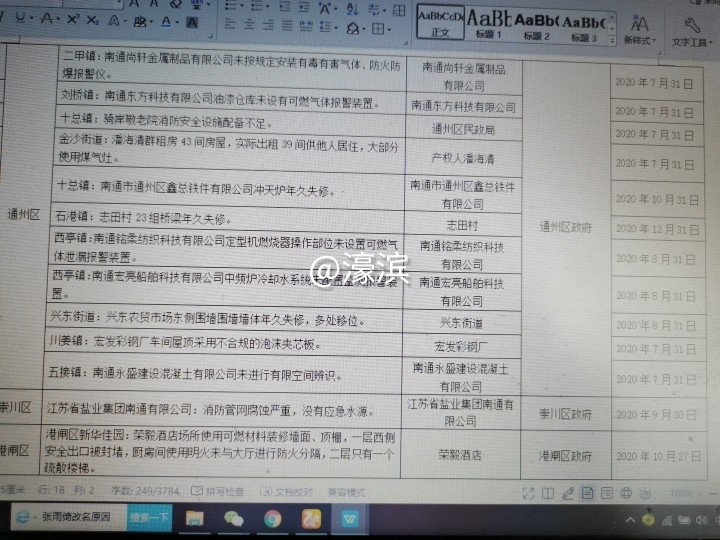The height and width of the screenshot is (540, 720).
Task: Align paragraph left
Action: [231, 24]
